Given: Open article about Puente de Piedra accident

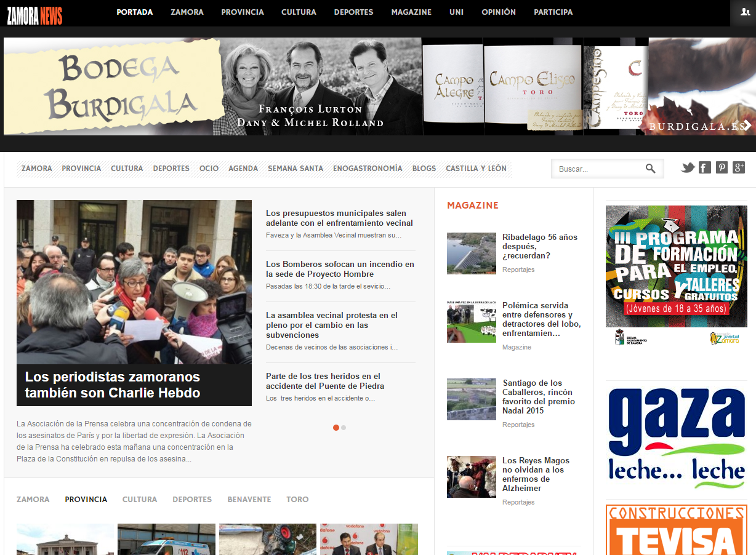Looking at the screenshot, I should [325, 381].
